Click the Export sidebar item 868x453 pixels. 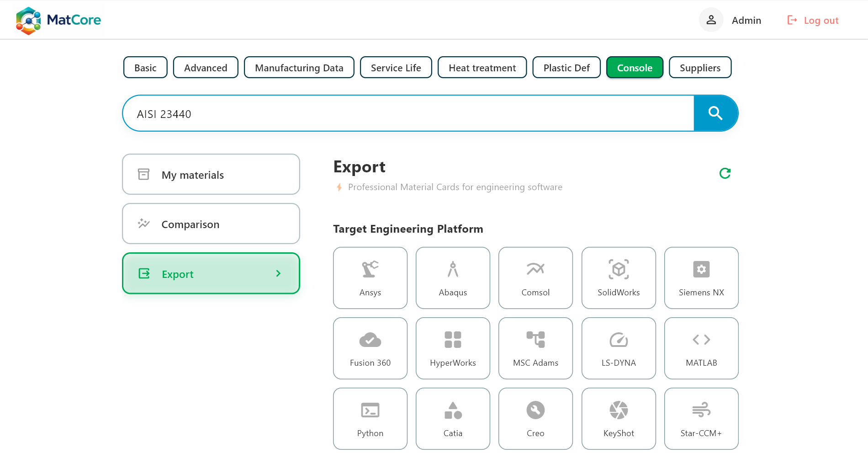point(211,273)
